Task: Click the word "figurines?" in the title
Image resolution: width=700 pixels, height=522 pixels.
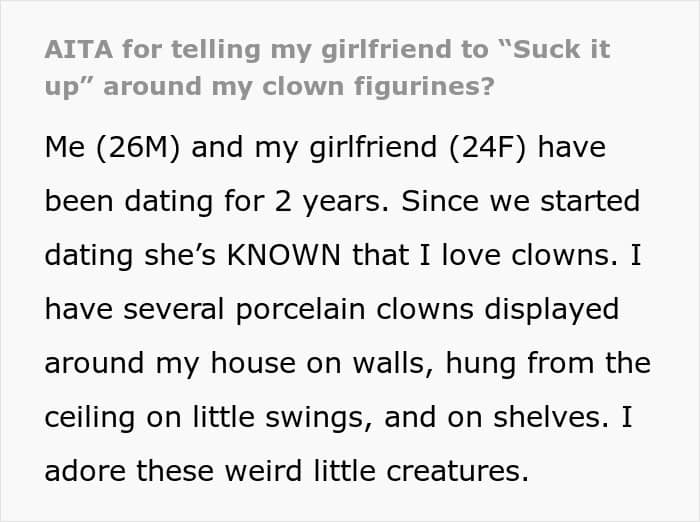Action: pyautogui.click(x=424, y=87)
